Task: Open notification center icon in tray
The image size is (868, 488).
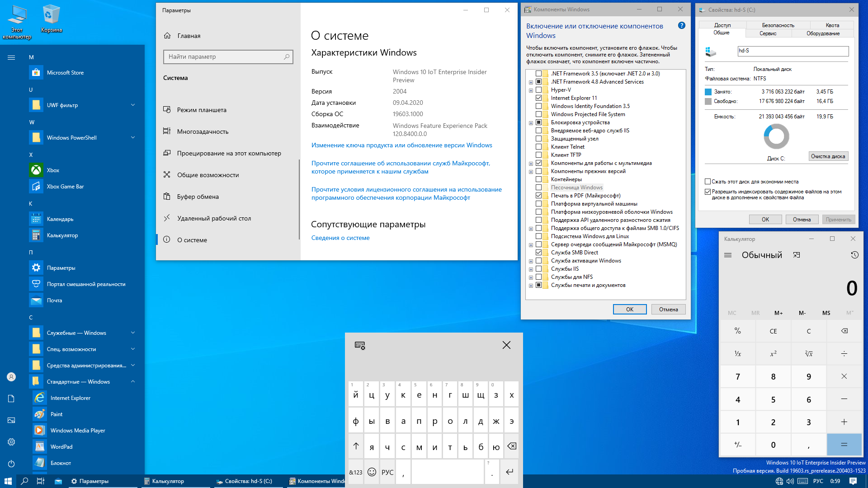Action: (853, 481)
